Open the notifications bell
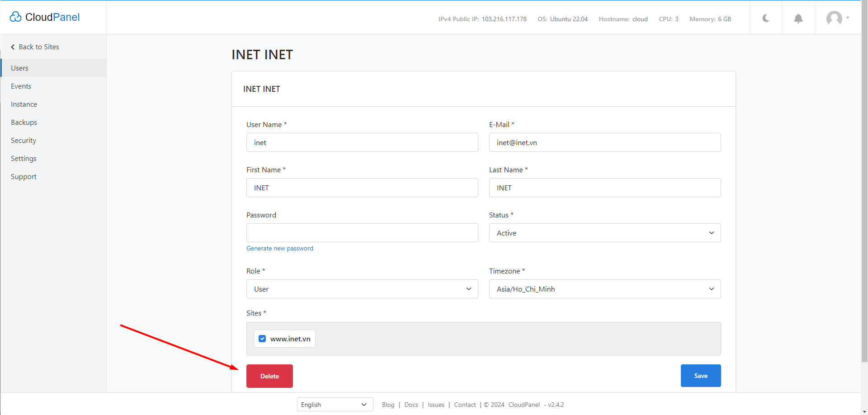This screenshot has width=868, height=415. 798,19
